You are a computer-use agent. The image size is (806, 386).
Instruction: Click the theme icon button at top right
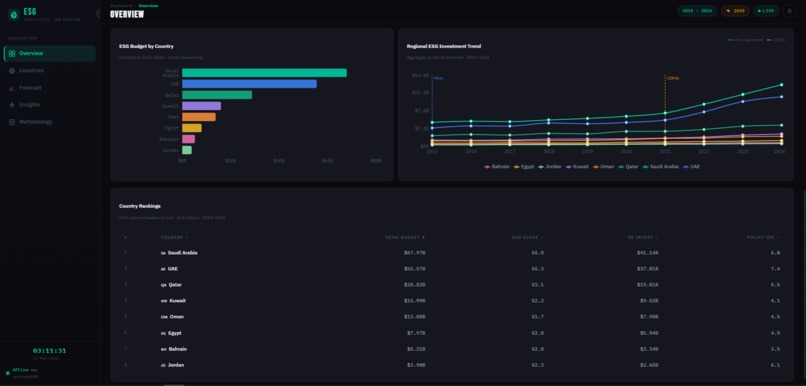(x=789, y=11)
